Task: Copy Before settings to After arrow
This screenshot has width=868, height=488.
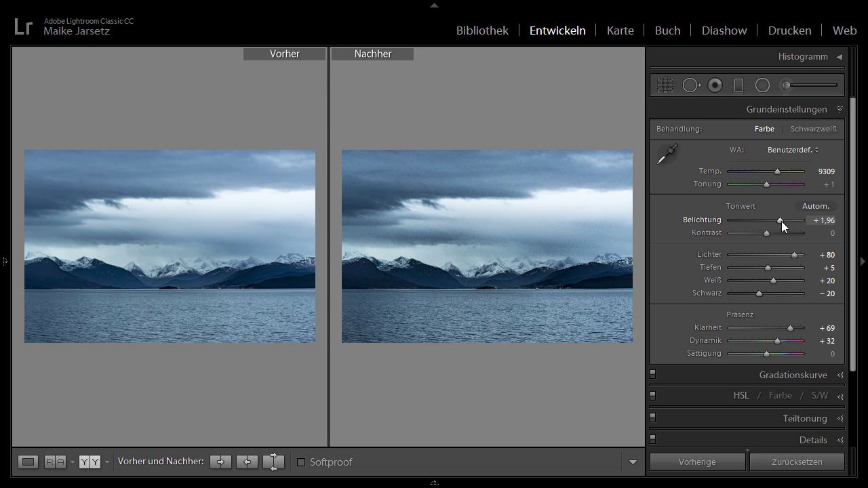Action: (x=220, y=462)
